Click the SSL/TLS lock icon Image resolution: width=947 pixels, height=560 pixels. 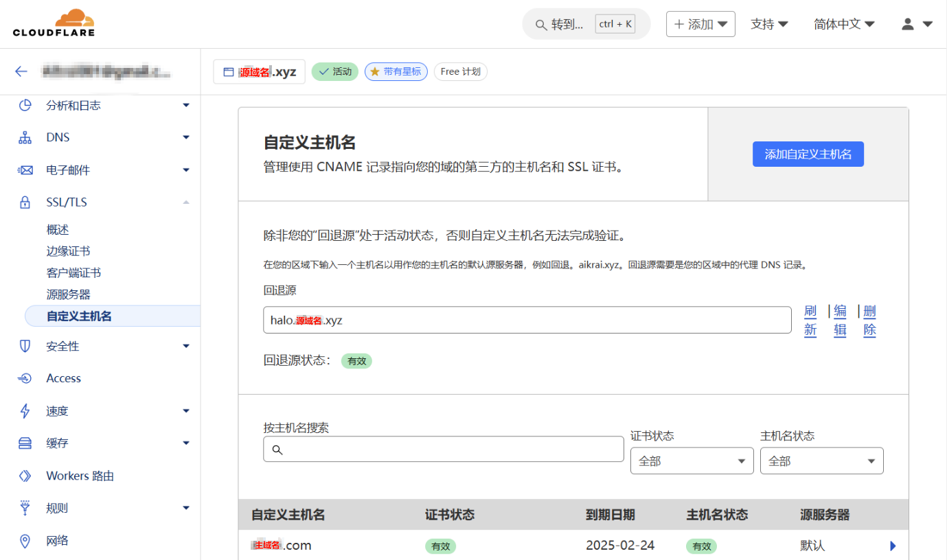[x=25, y=202]
